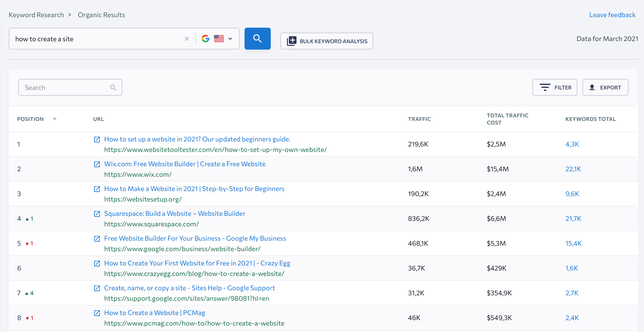Click the google.com/business/website-builder URL
644x332 pixels.
coord(182,249)
